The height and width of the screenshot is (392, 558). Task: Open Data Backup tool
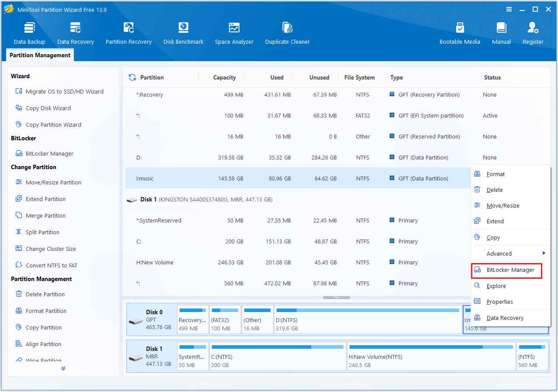[30, 33]
